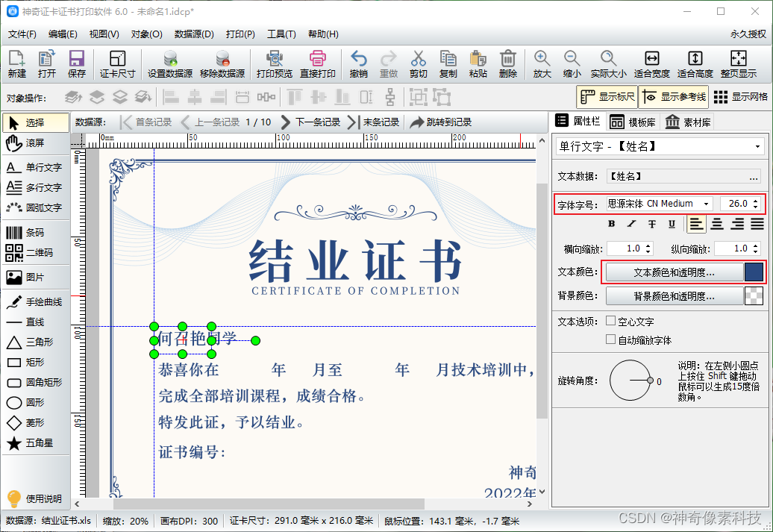Open the 编辑(E) menu

pos(63,34)
